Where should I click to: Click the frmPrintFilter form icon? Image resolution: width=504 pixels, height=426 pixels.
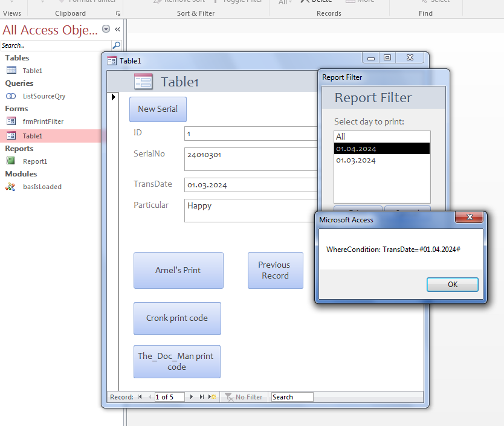[11, 121]
